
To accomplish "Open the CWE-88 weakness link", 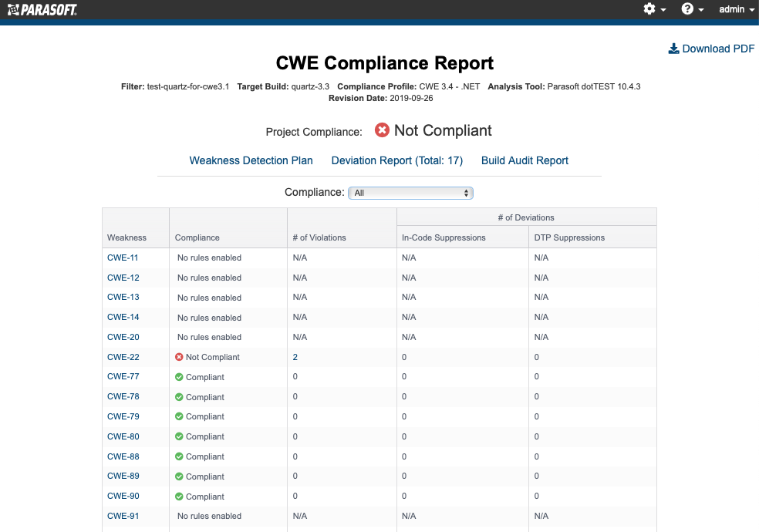I will [123, 456].
